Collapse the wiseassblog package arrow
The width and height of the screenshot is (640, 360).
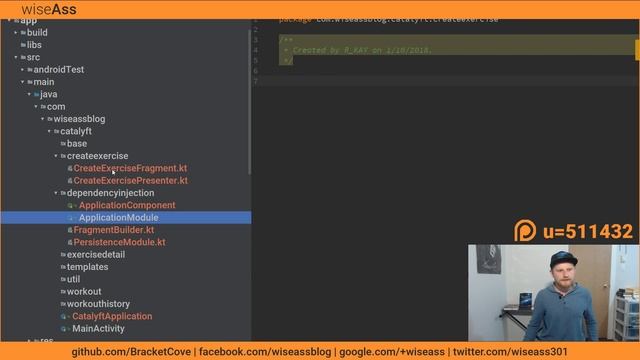tap(42, 119)
